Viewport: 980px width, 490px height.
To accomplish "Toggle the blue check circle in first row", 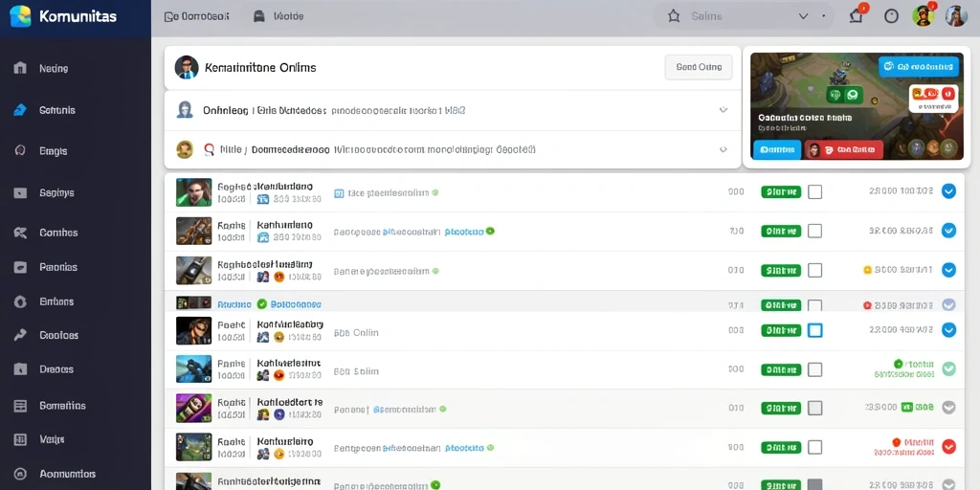I will [x=948, y=191].
